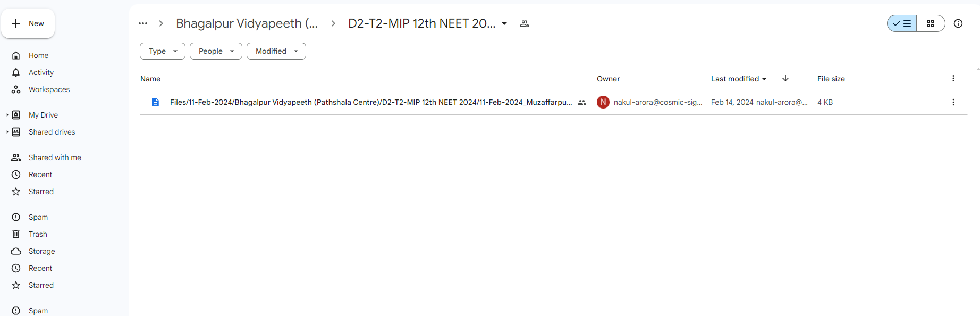Click the Activity bell icon
Image resolution: width=980 pixels, height=316 pixels.
tap(16, 72)
